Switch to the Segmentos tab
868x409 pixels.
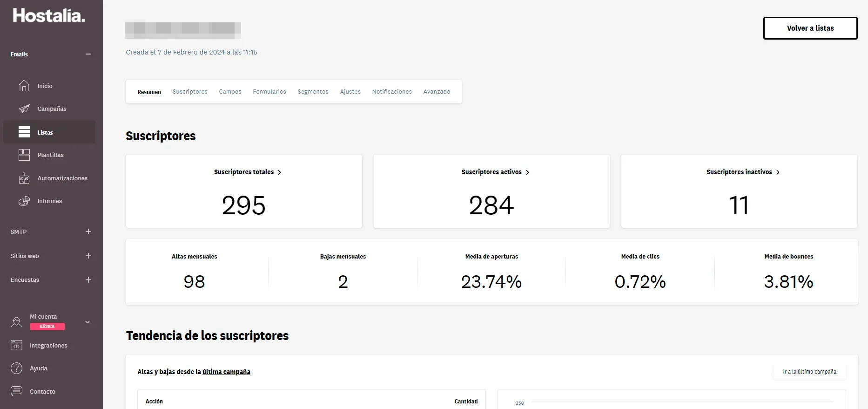coord(313,92)
